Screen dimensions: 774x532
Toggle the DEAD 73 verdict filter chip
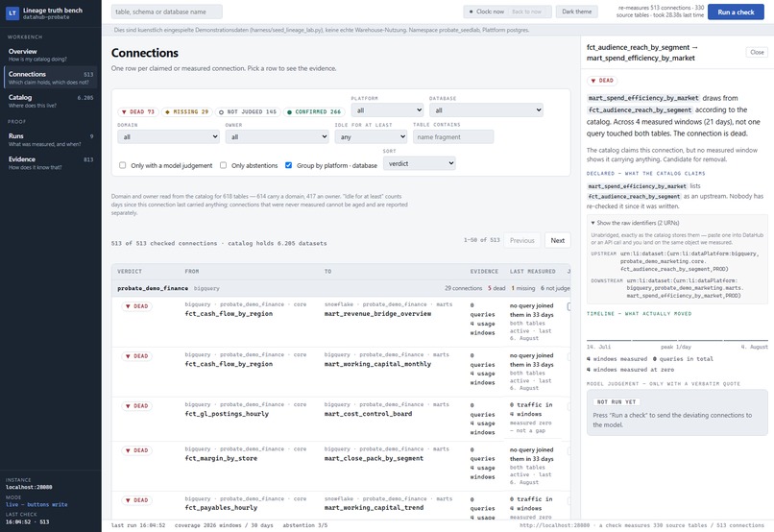coord(137,112)
